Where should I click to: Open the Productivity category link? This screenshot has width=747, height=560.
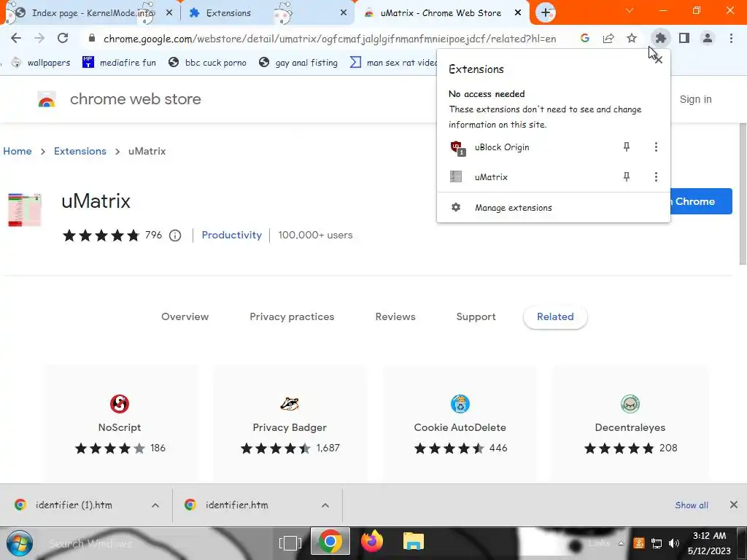pyautogui.click(x=231, y=236)
